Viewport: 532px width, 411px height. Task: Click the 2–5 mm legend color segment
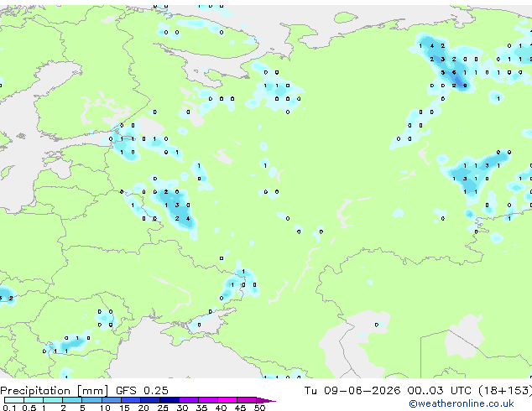(72, 400)
